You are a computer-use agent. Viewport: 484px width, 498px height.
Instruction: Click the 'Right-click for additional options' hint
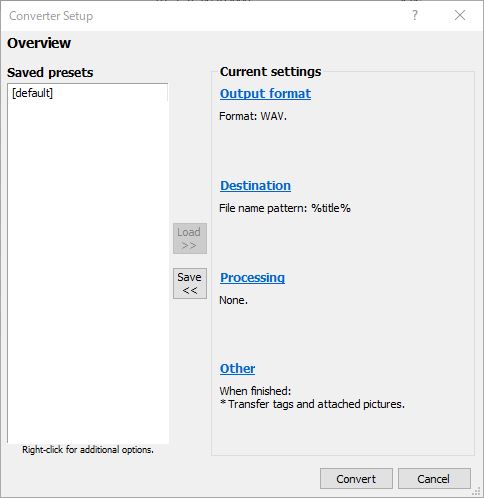coord(88,450)
